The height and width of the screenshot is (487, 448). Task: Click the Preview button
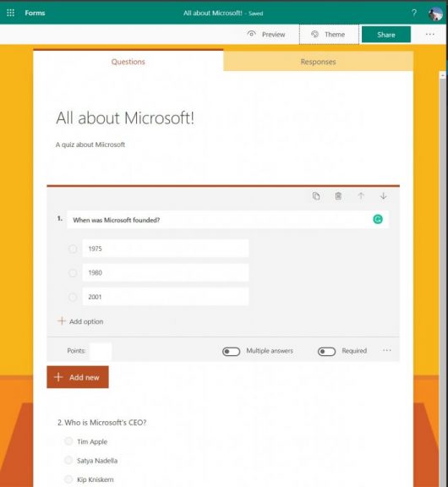(266, 34)
